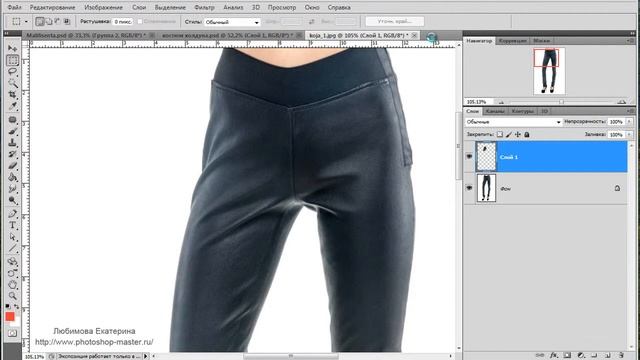Hide the Фон layer via eye icon
Screen dimensions: 640x360
tap(469, 188)
